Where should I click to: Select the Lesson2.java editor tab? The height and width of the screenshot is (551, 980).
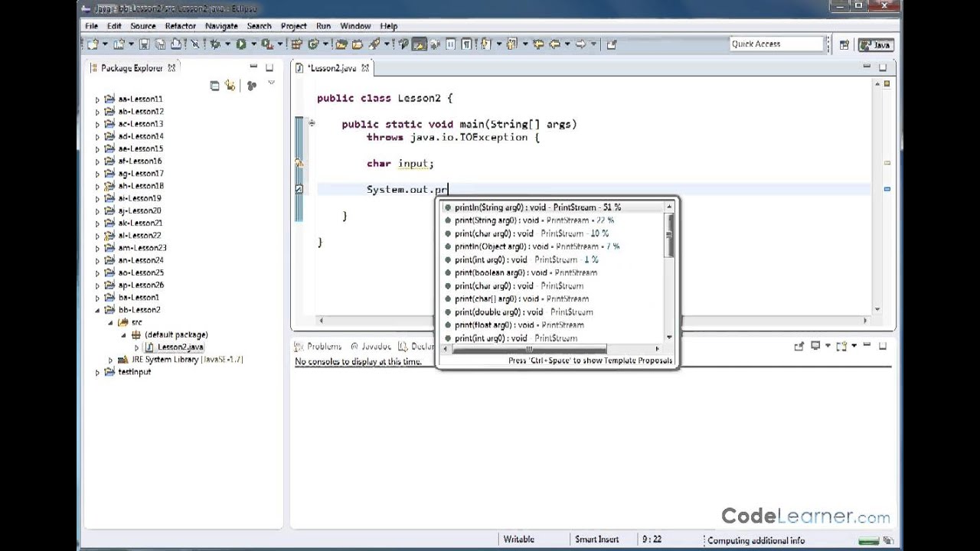[x=332, y=68]
